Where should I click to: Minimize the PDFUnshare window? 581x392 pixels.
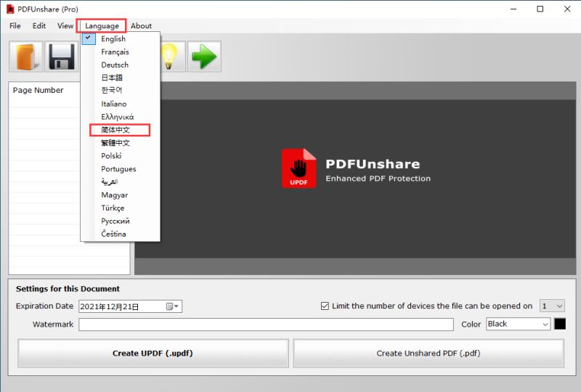coord(513,9)
